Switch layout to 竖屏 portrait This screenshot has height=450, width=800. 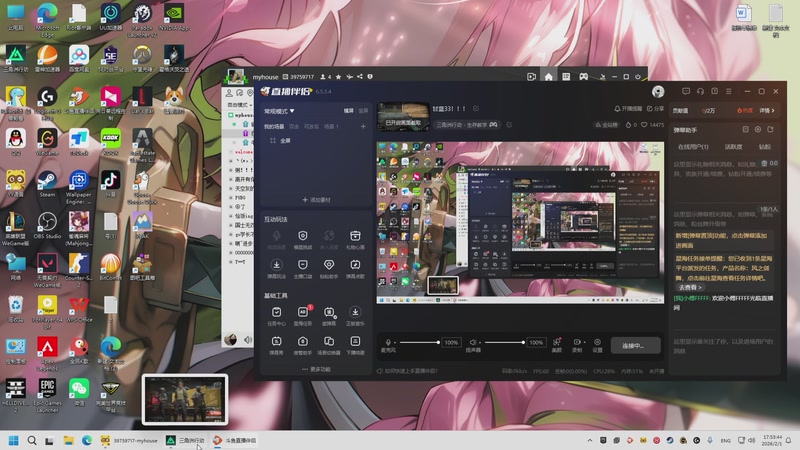coord(363,111)
